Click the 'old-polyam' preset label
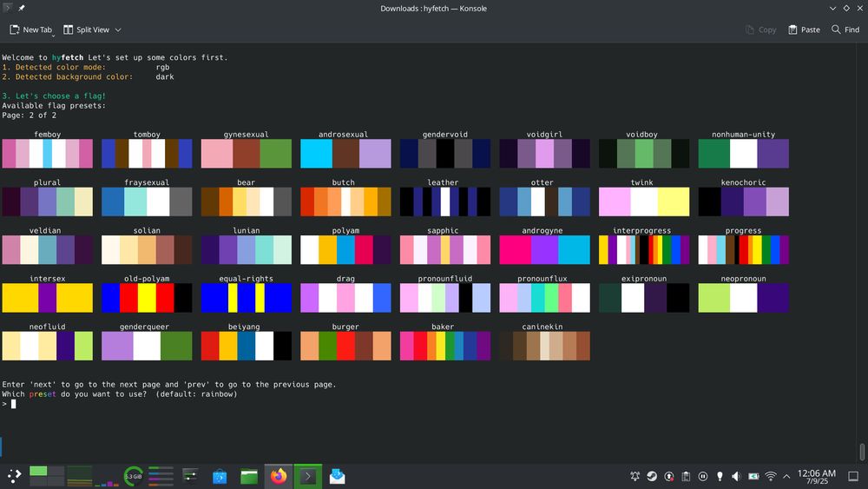The width and height of the screenshot is (868, 489). tap(147, 279)
